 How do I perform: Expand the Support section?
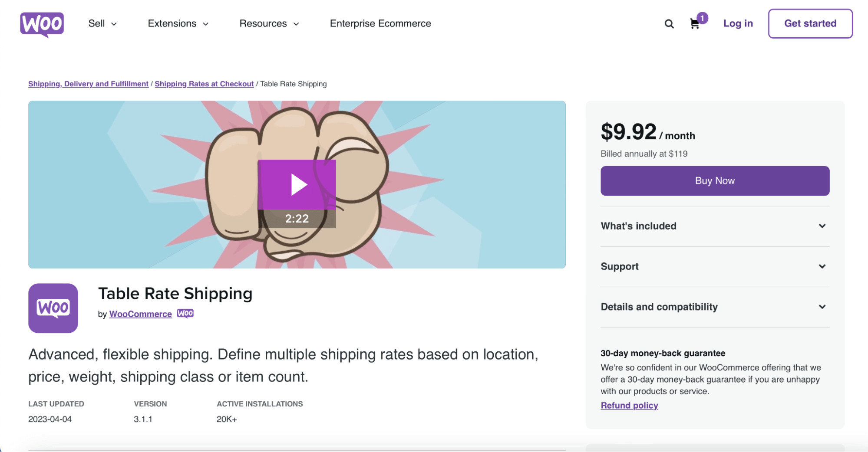click(715, 266)
